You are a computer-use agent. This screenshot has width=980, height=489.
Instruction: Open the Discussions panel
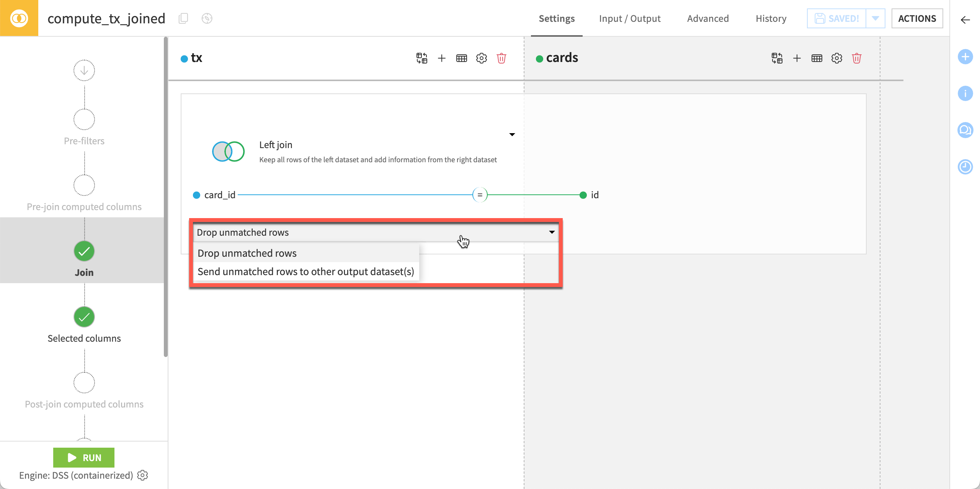click(x=965, y=130)
